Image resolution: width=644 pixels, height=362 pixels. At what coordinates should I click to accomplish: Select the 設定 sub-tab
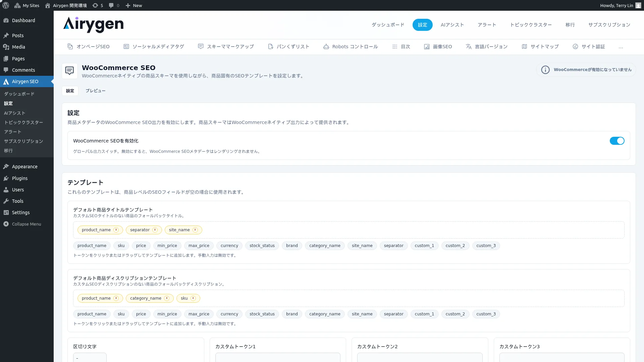70,91
